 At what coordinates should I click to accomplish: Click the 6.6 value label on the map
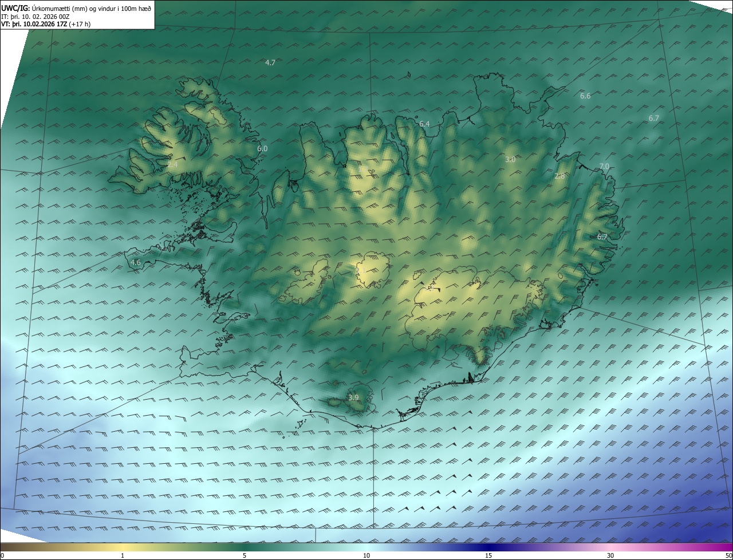tap(585, 96)
